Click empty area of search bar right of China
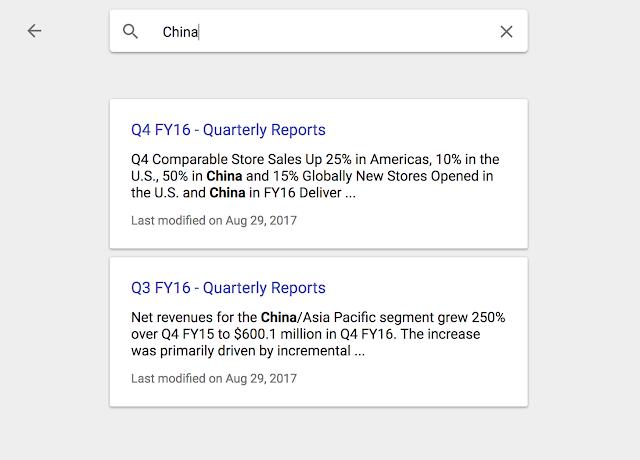The image size is (640, 460). coord(347,31)
